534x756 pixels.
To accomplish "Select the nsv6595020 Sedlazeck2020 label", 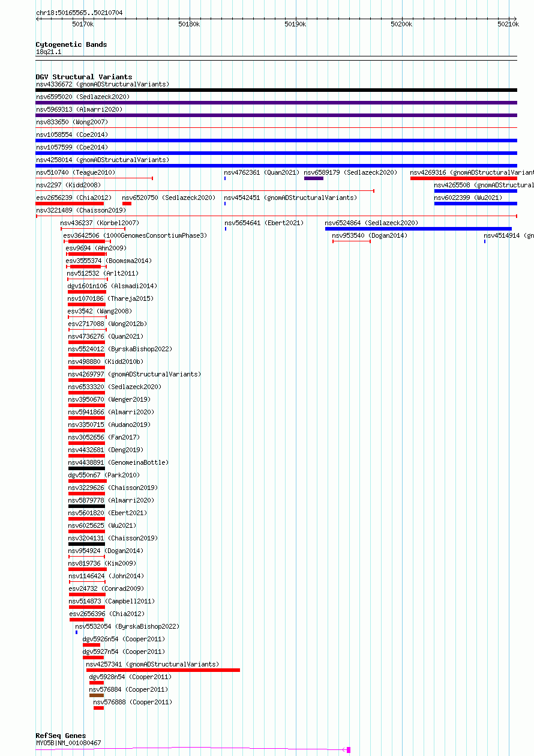I will click(x=83, y=97).
